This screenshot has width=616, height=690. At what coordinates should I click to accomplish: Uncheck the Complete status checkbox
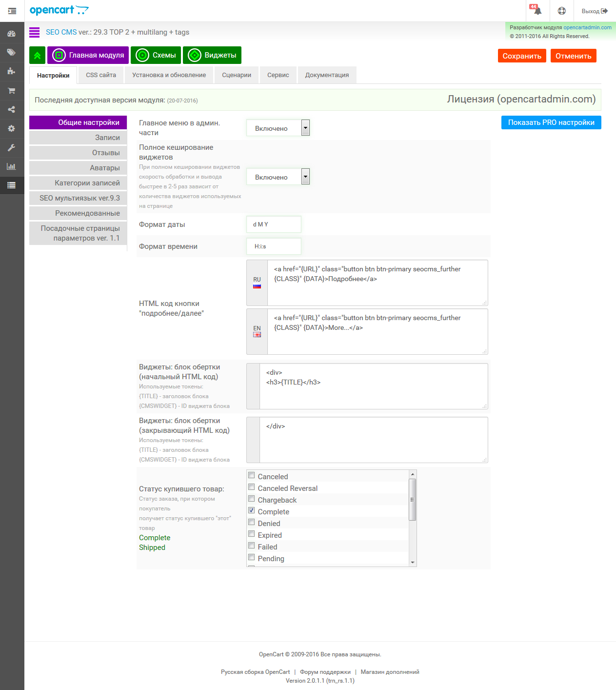click(252, 510)
